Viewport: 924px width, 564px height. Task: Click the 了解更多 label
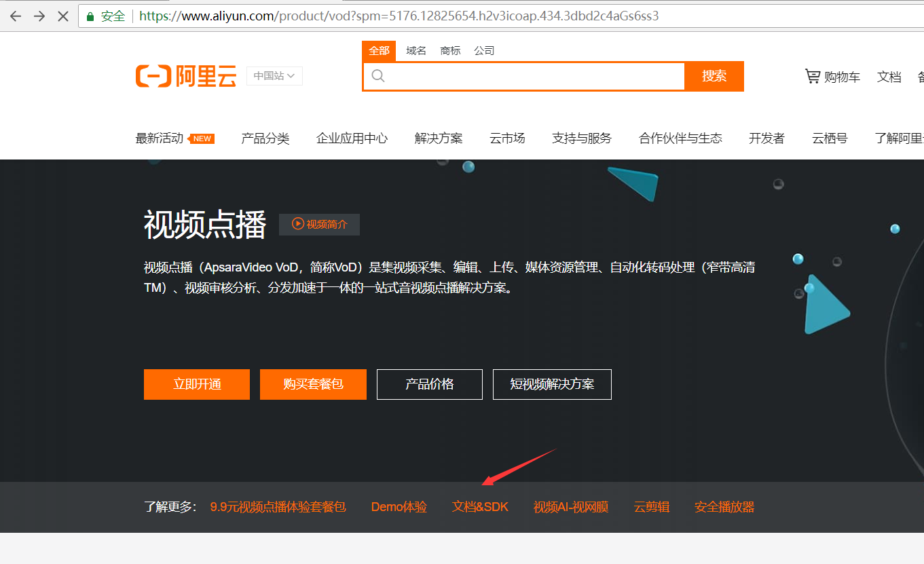pos(170,507)
